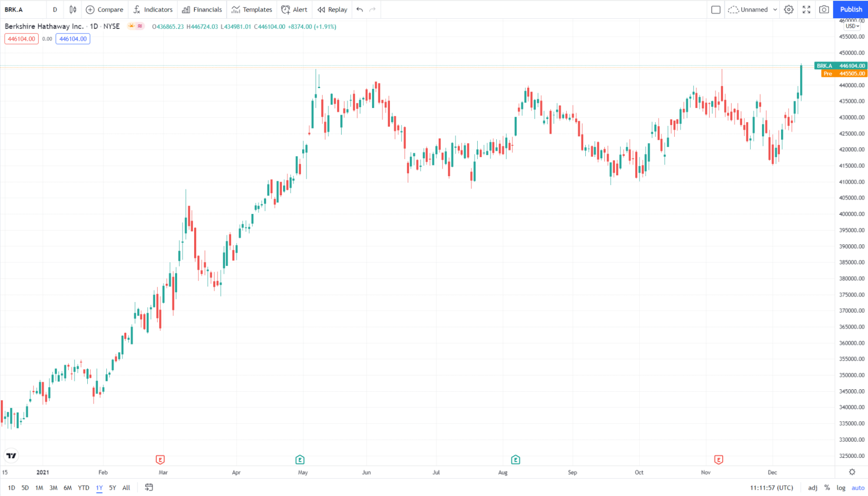The image size is (868, 496).
Task: Click the green earnings marker near May
Action: [300, 460]
